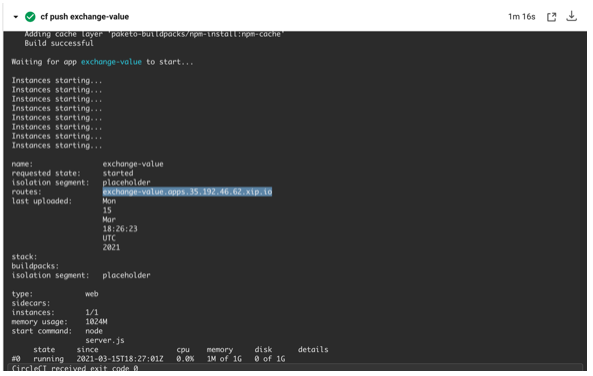
Task: Collapse the cf push exchange-value step
Action: coord(16,17)
